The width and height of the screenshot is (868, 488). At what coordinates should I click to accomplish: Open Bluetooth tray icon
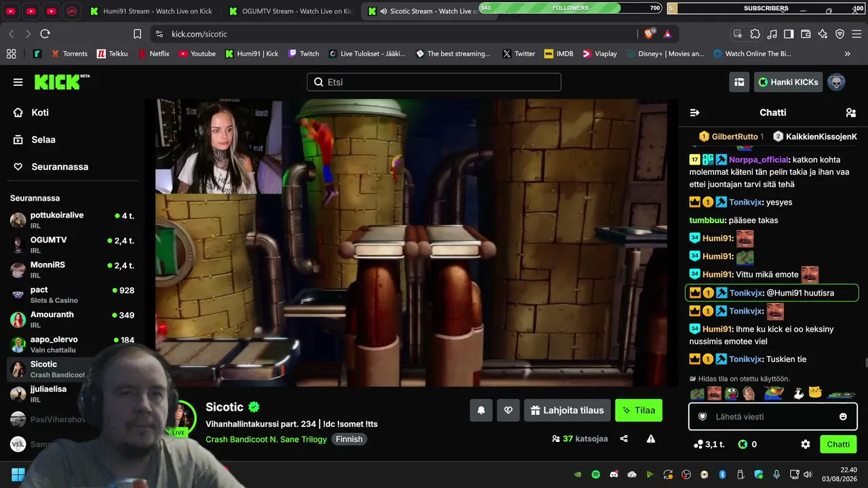[722, 474]
